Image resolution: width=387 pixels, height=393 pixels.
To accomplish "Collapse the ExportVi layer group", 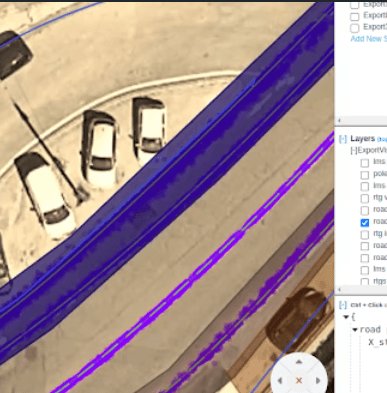I will tap(354, 150).
